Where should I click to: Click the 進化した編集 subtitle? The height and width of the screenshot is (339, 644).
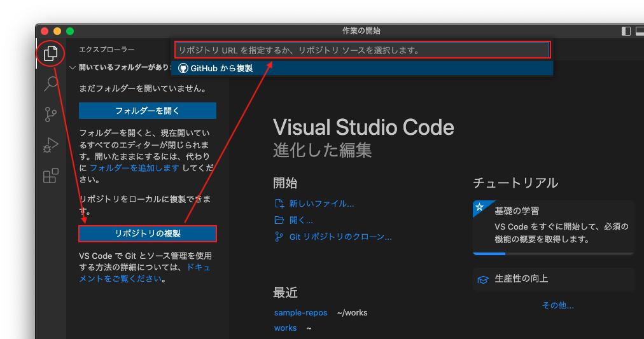coord(323,150)
